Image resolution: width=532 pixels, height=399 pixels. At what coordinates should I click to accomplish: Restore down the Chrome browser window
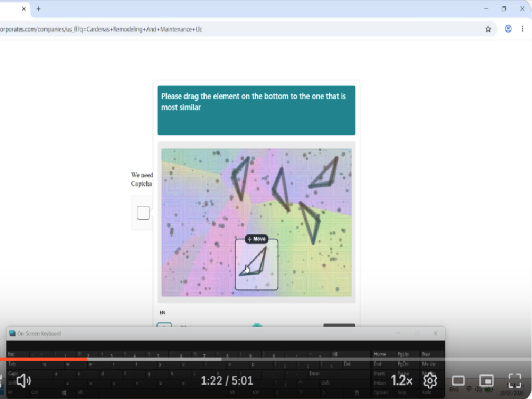[504, 9]
